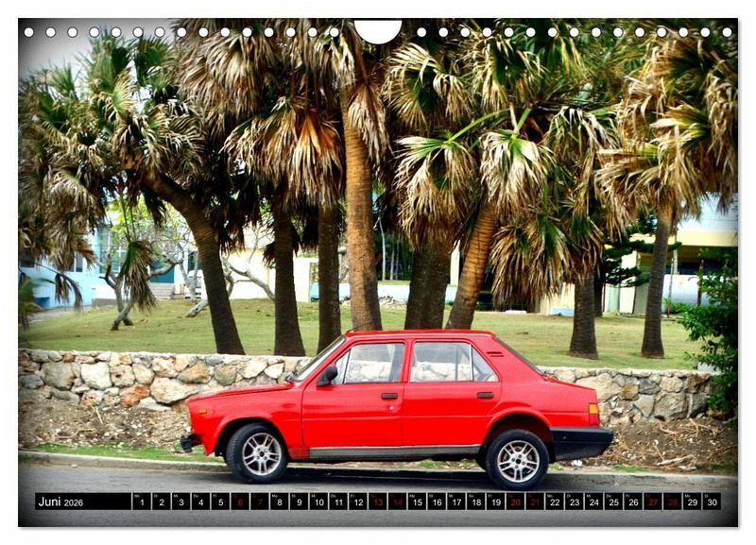Select day 8 in the calendar strip

[279, 502]
